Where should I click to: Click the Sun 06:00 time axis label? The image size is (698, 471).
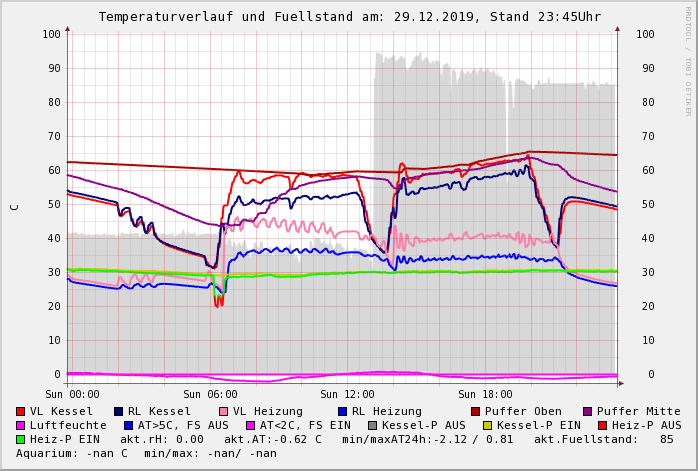209,394
